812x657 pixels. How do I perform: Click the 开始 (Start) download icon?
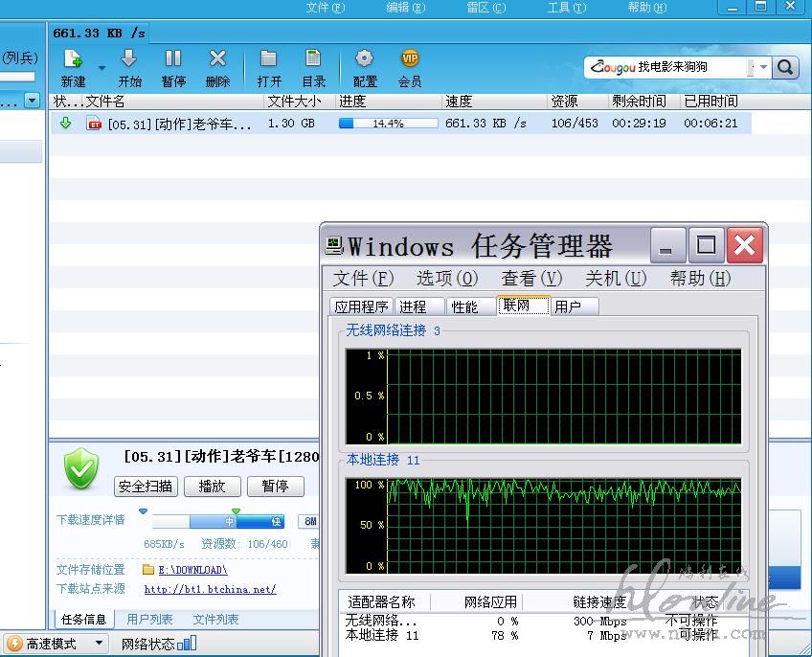(x=129, y=60)
